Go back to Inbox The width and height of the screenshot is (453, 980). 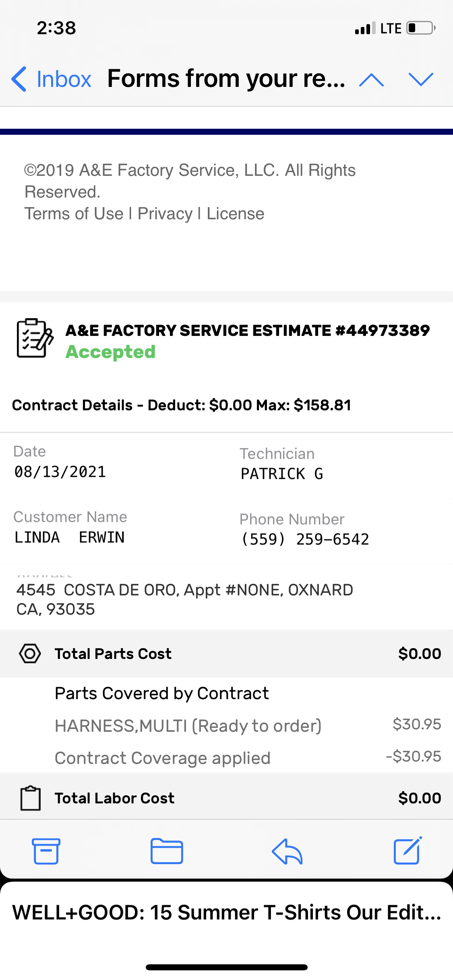coord(52,79)
